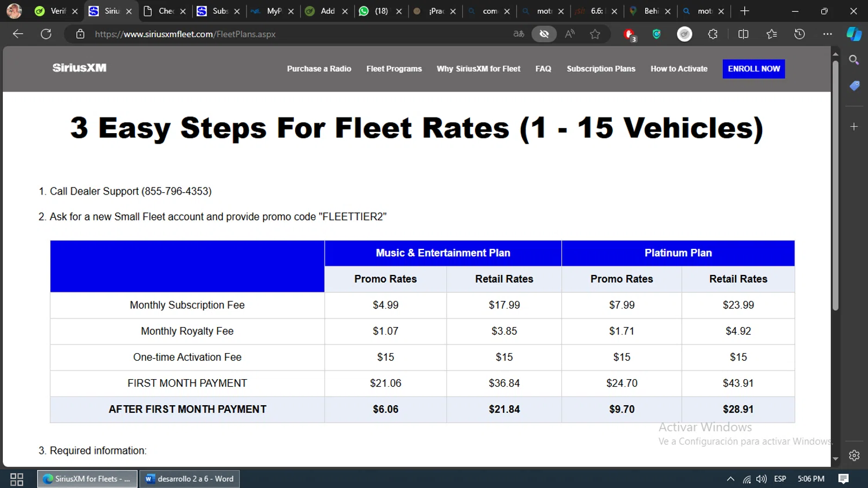Go back to the previous page
Image resolution: width=868 pixels, height=488 pixels.
click(x=18, y=34)
